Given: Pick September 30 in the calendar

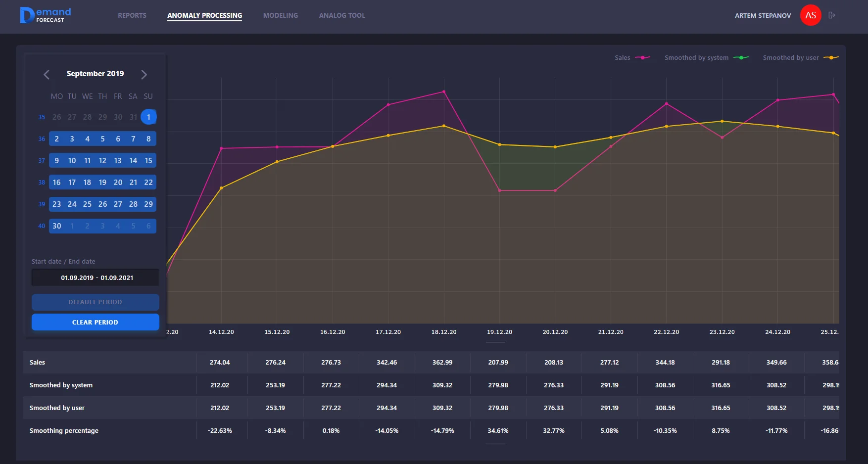Looking at the screenshot, I should (x=57, y=226).
